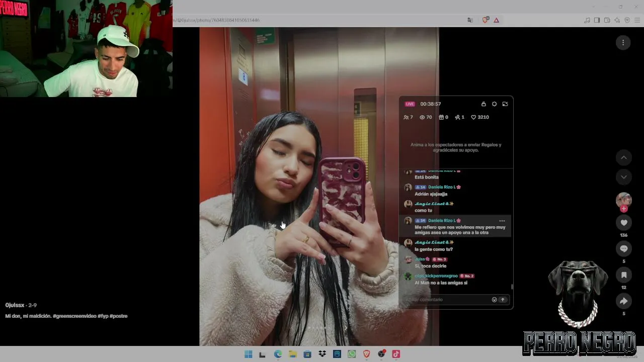Toggle the browser sidebar panel icon
The image size is (644, 362).
coord(597,20)
